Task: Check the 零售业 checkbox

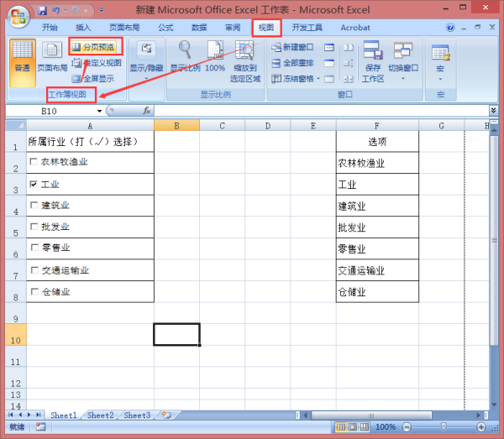Action: click(x=34, y=248)
